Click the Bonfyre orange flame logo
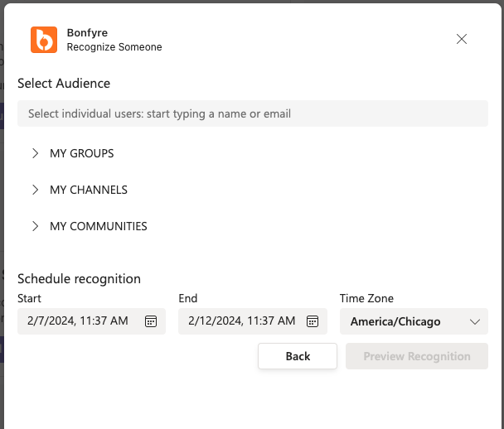Viewport: 504px width, 429px height. pyautogui.click(x=44, y=40)
